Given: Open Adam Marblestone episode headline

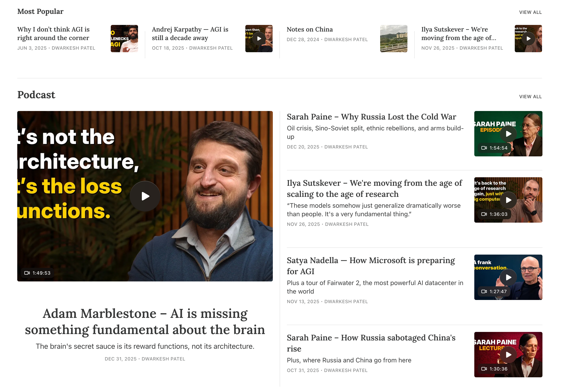Looking at the screenshot, I should tap(145, 321).
